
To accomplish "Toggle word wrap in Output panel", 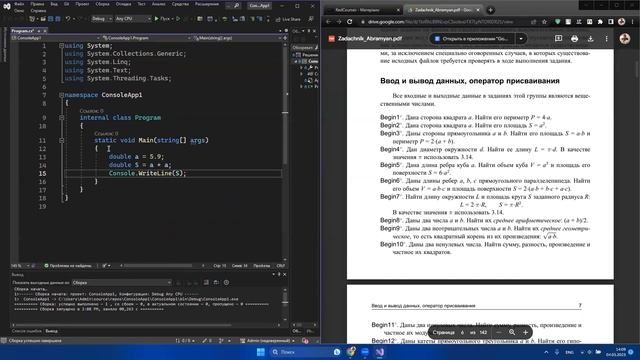I will pyautogui.click(x=216, y=282).
